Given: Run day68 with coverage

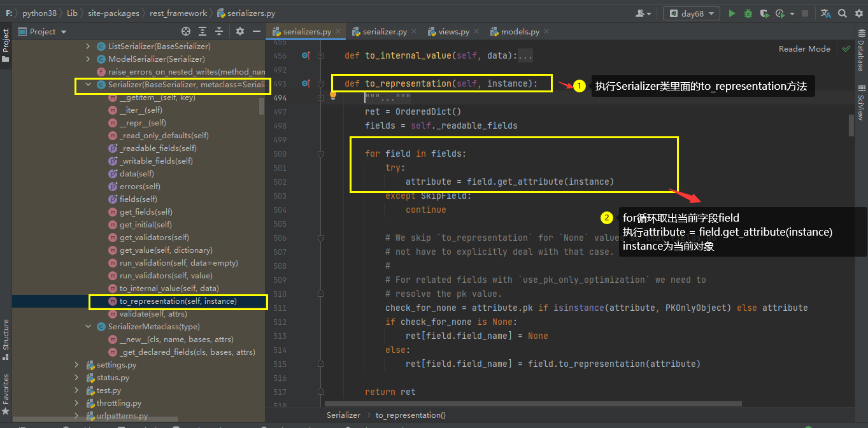Looking at the screenshot, I should point(763,13).
